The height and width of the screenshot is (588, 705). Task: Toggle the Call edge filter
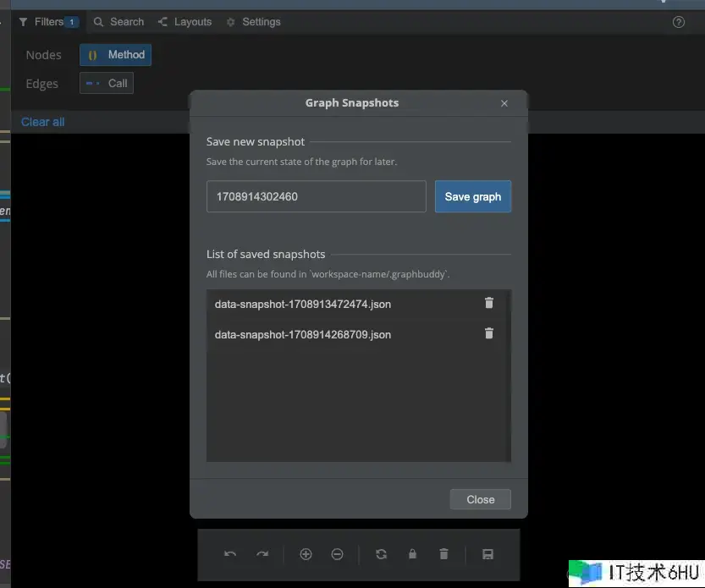pos(107,83)
